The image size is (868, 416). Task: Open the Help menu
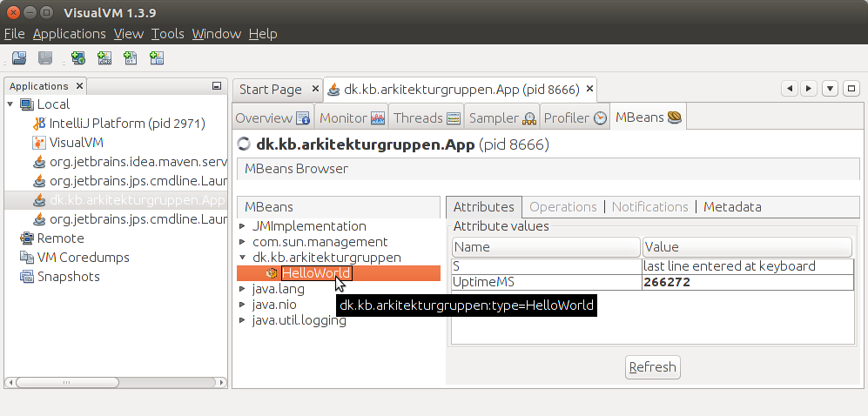tap(263, 34)
